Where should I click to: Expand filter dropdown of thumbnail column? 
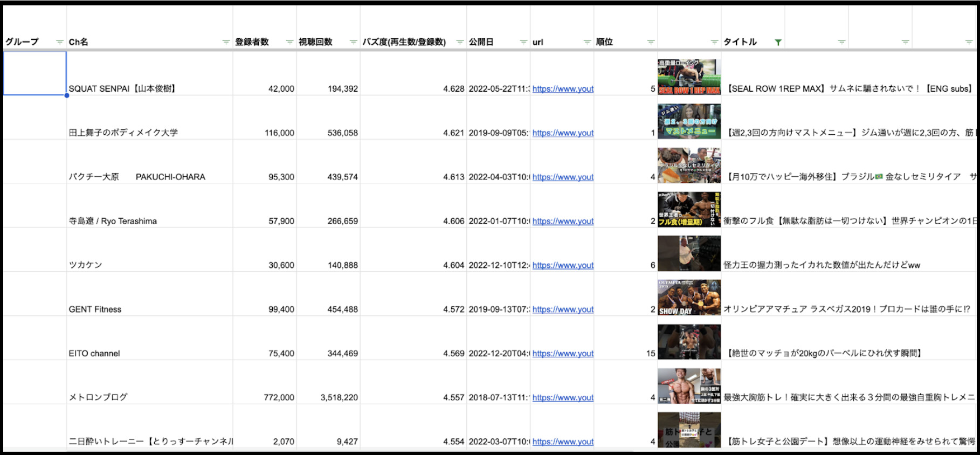point(714,42)
